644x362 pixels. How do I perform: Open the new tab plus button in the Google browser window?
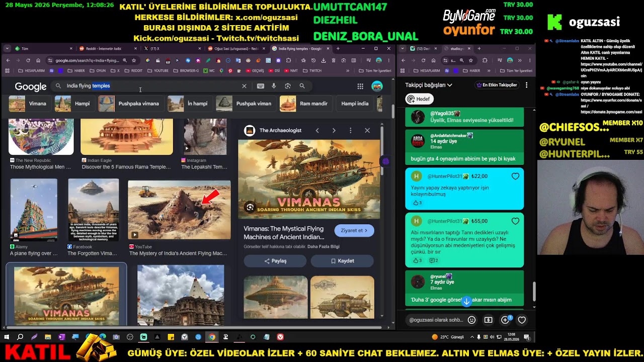pos(338,49)
